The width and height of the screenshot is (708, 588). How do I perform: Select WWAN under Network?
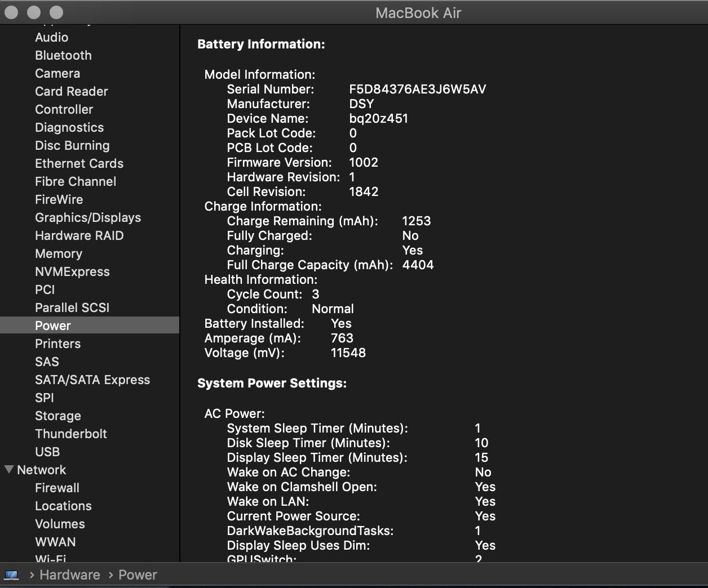pos(55,542)
